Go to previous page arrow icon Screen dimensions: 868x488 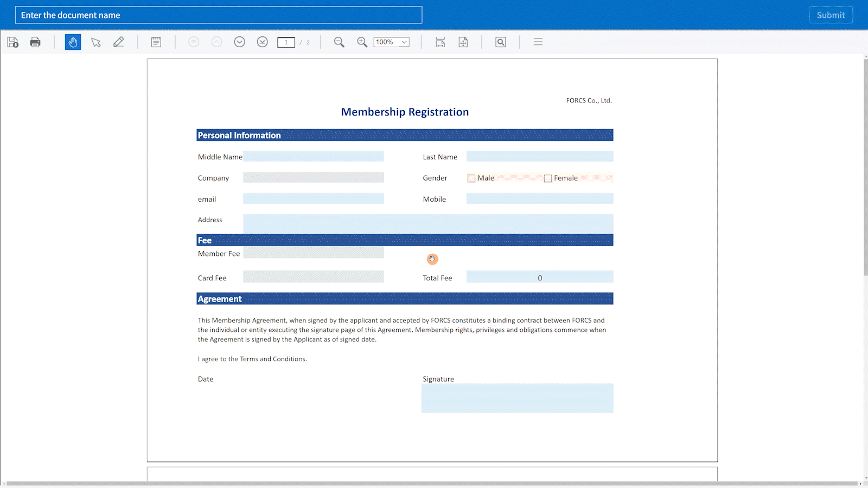point(216,42)
